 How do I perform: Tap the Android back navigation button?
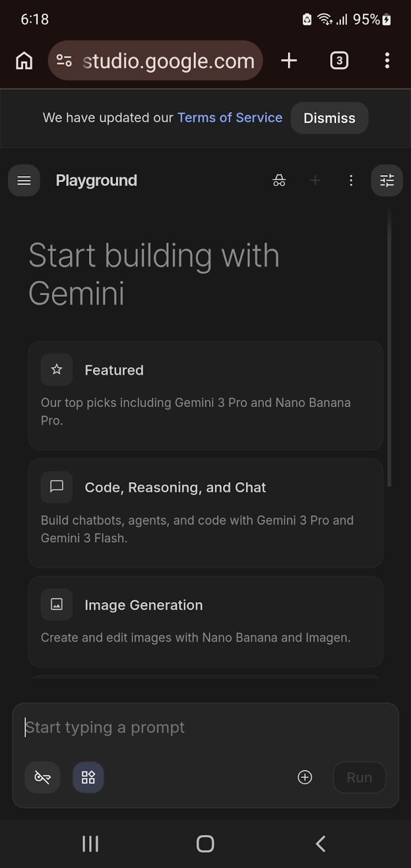(320, 844)
